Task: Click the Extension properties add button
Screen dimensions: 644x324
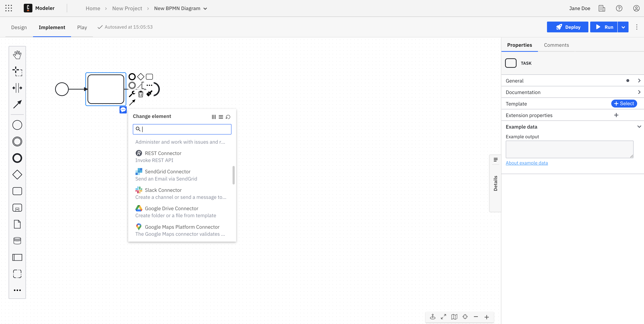Action: click(x=616, y=115)
